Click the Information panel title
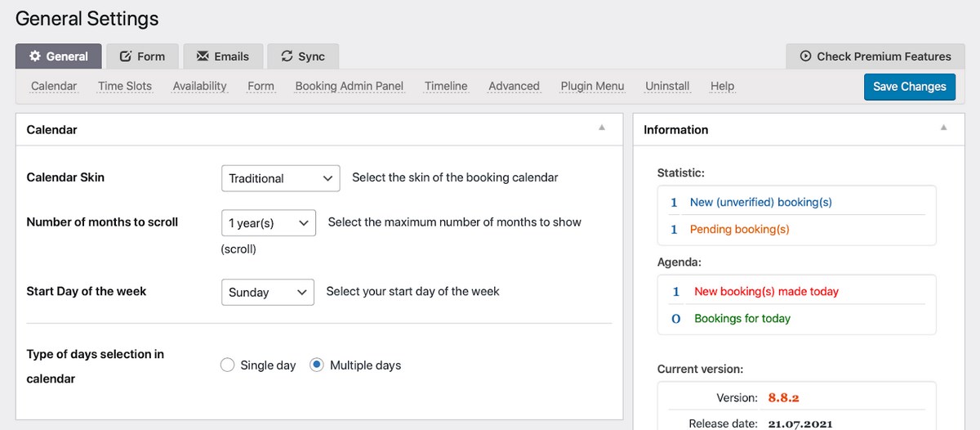Screen dimensions: 980x430 675,129
